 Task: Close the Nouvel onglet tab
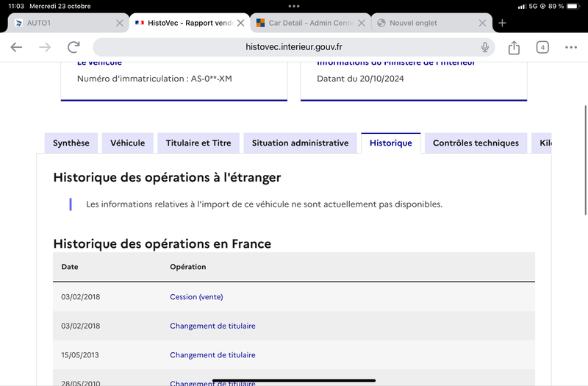(483, 23)
